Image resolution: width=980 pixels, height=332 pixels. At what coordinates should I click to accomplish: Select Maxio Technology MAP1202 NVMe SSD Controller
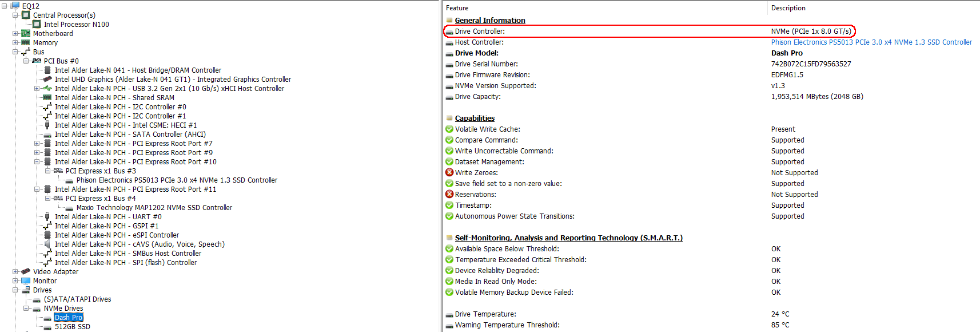click(x=154, y=208)
